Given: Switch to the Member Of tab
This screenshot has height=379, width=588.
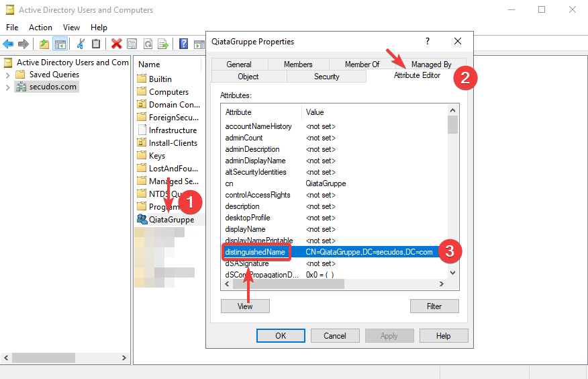Looking at the screenshot, I should 362,65.
